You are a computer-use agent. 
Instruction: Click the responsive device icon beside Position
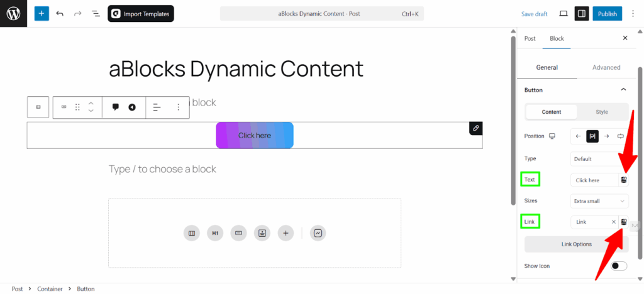click(552, 136)
